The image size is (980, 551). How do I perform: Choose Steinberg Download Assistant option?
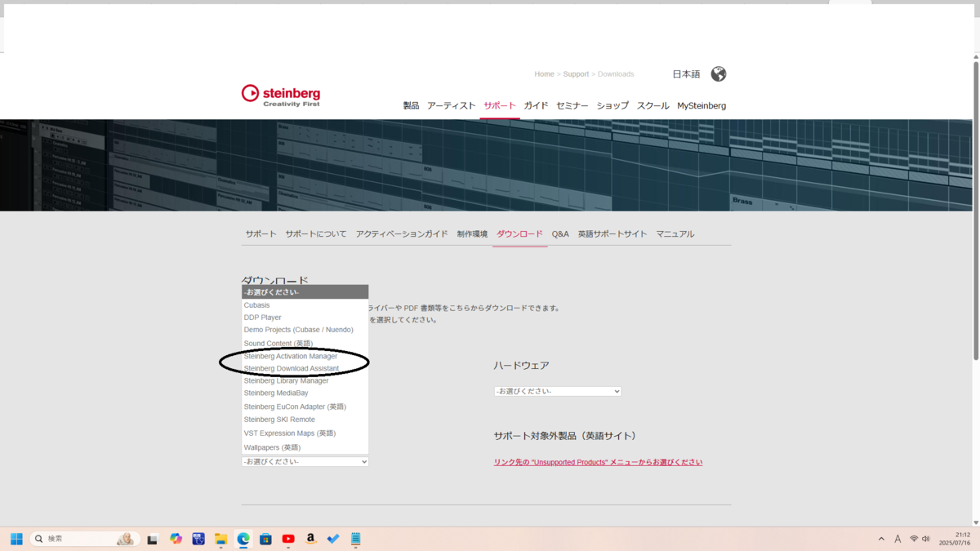point(305,368)
